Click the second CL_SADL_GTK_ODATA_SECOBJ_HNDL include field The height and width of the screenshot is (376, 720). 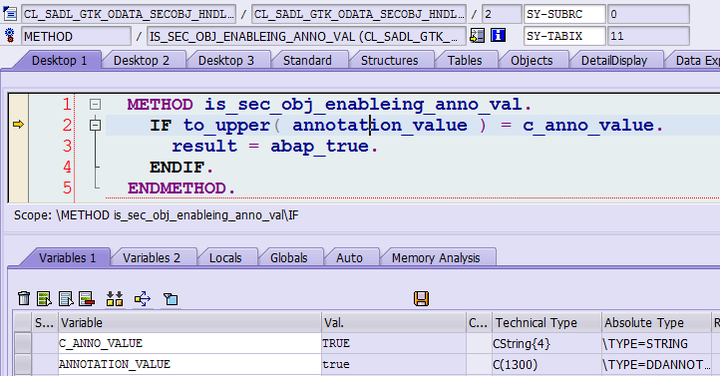(359, 14)
